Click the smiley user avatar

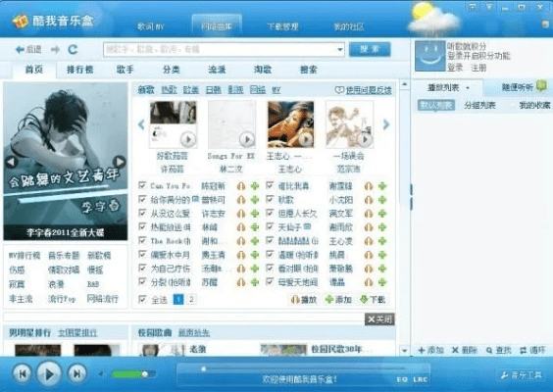430,56
